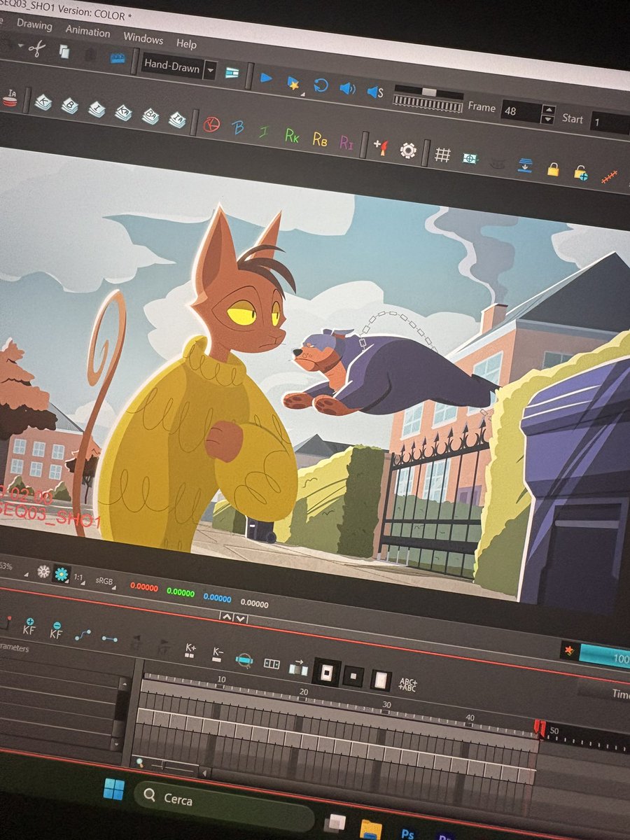Open the Hand-Drawn workspace dropdown

tap(178, 68)
